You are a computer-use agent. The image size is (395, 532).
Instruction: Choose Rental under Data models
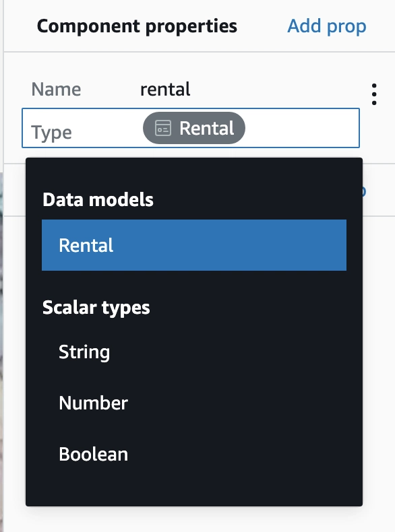point(194,245)
